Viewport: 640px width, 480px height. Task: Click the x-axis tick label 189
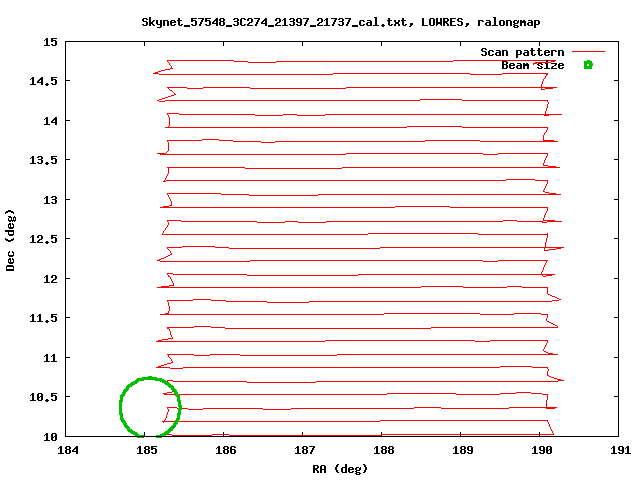[x=463, y=450]
